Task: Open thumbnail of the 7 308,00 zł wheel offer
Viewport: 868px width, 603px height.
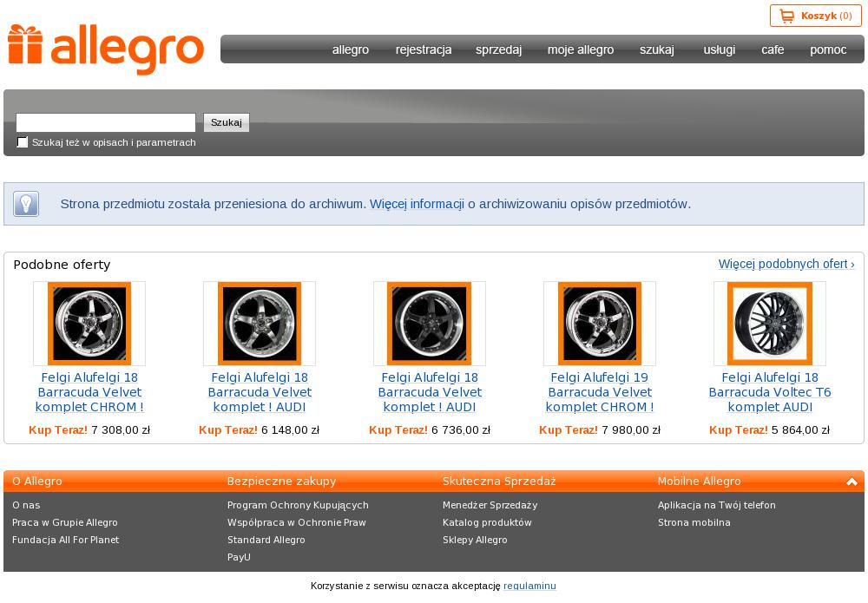Action: pyautogui.click(x=89, y=324)
